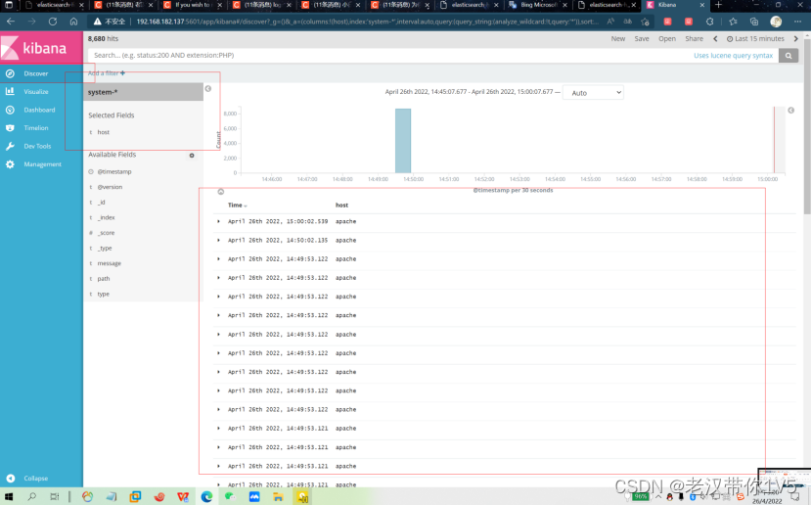The image size is (812, 505).
Task: Open the Discover section in Kibana sidebar
Action: 36,73
